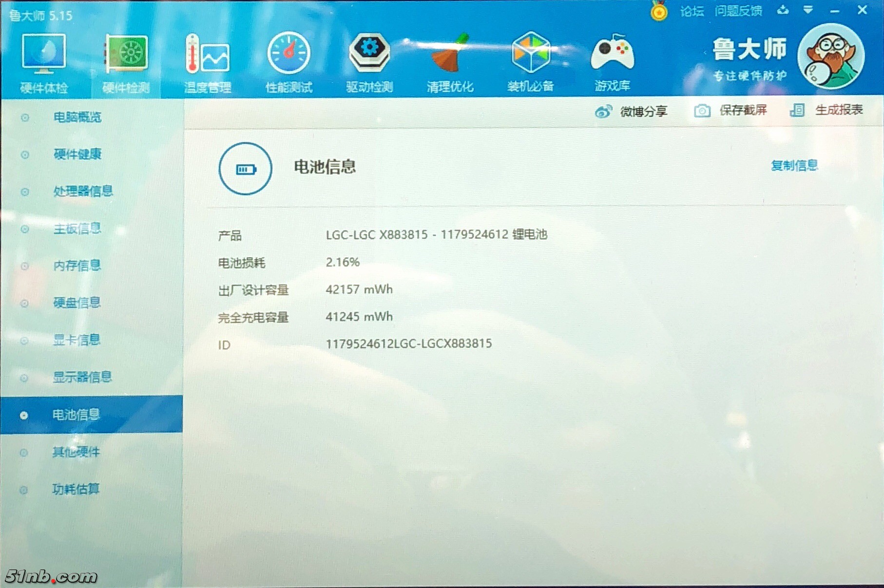Open 温度管理 temperature management thermometer icon
The width and height of the screenshot is (884, 588).
click(x=207, y=62)
